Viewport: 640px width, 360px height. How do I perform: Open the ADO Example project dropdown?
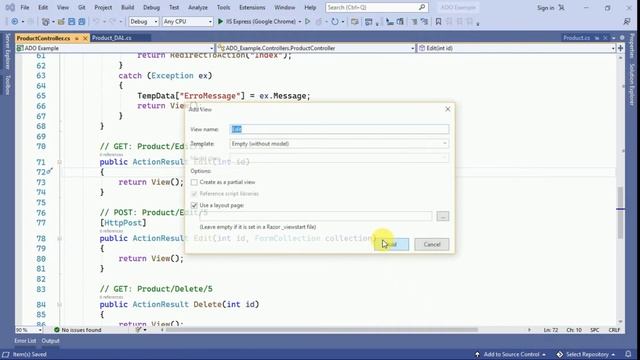[115, 48]
